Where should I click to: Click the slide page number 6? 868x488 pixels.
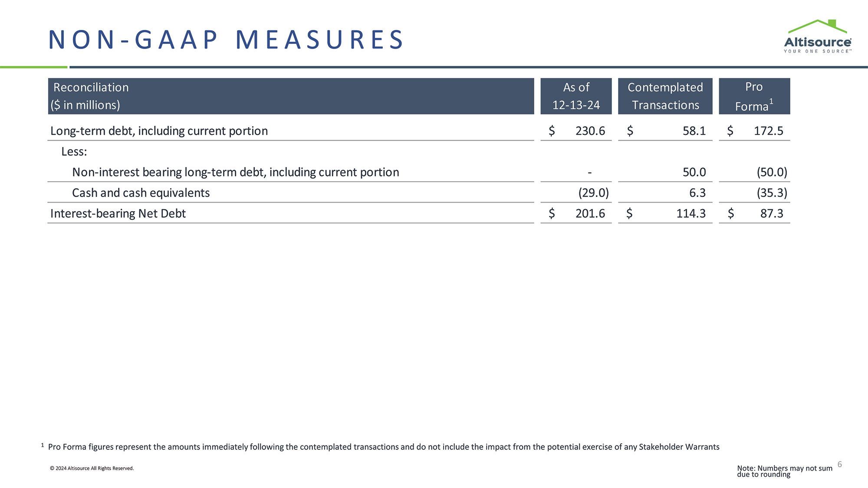840,465
